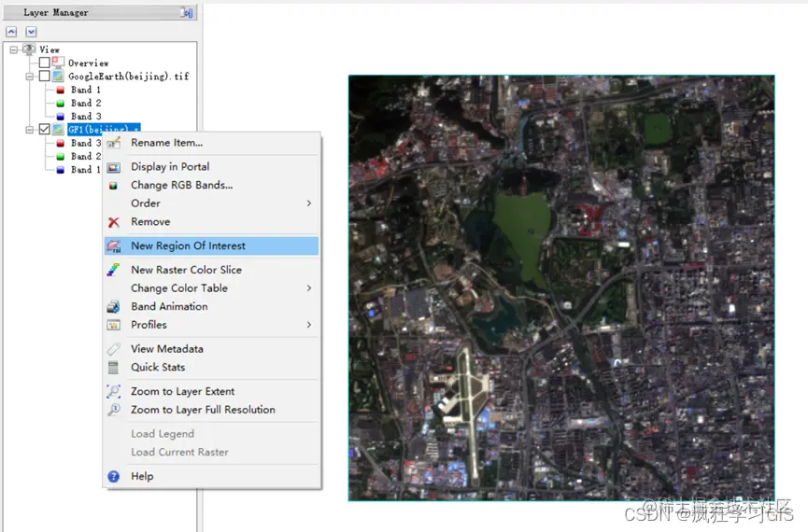
Task: Click the Change RGB Bands color icon
Action: (x=113, y=186)
